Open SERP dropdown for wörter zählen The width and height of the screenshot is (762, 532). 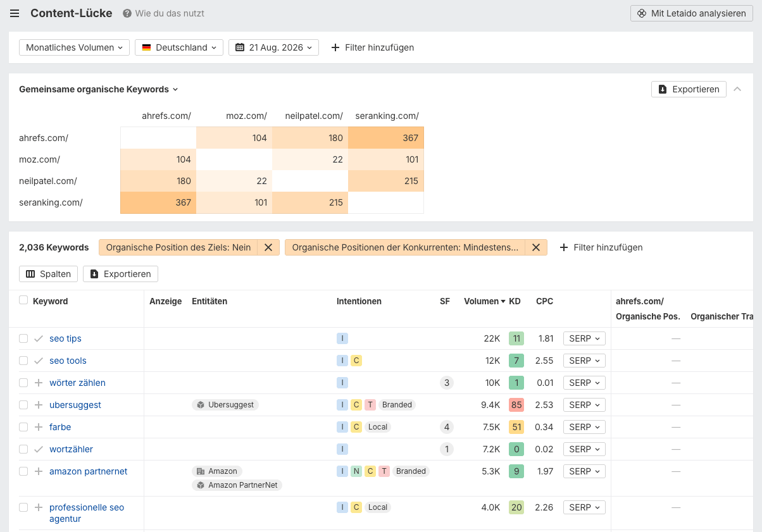tap(584, 383)
